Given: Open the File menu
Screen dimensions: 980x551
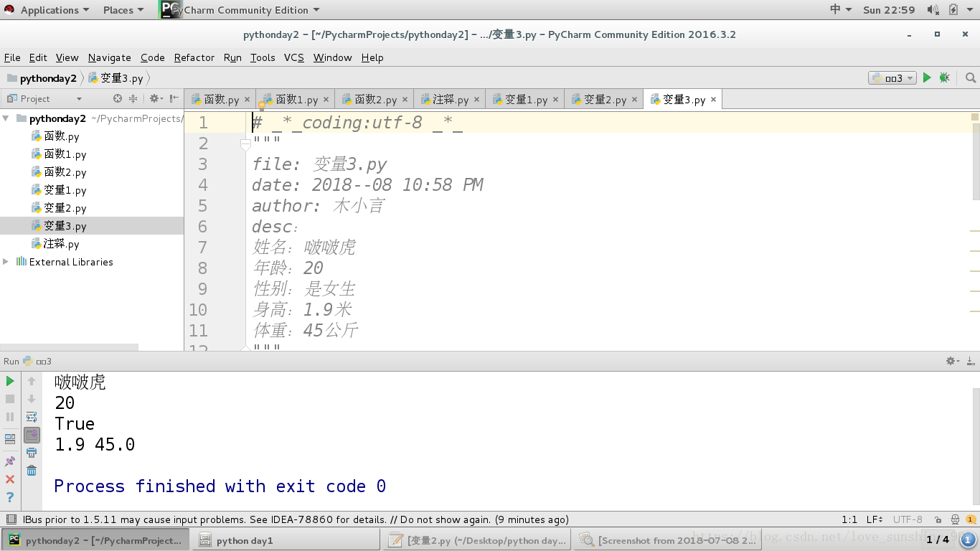Looking at the screenshot, I should (x=12, y=57).
